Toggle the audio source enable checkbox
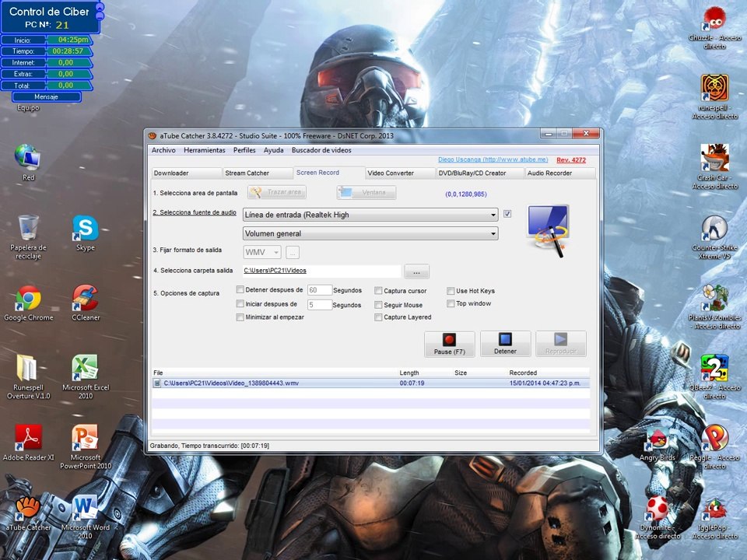Image resolution: width=747 pixels, height=560 pixels. [x=507, y=214]
